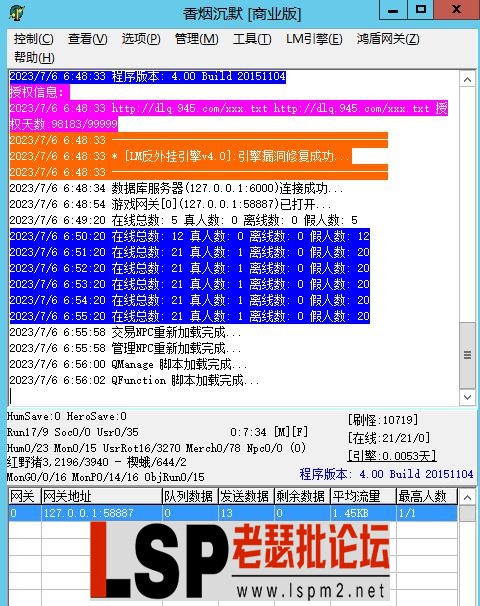Click the QManage 脚本加载完成 log line
Image resolution: width=480 pixels, height=606 pixels.
pyautogui.click(x=128, y=364)
